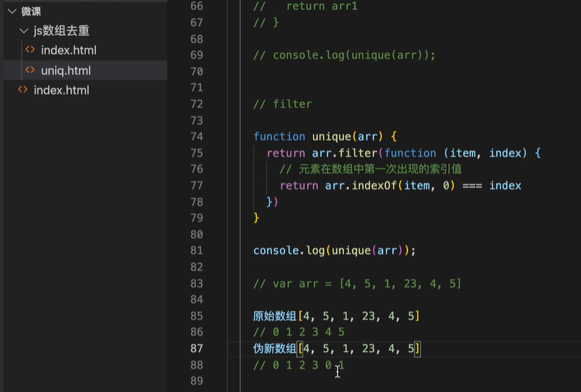
Task: Click the text "伪新数组" on line 87
Action: [275, 348]
